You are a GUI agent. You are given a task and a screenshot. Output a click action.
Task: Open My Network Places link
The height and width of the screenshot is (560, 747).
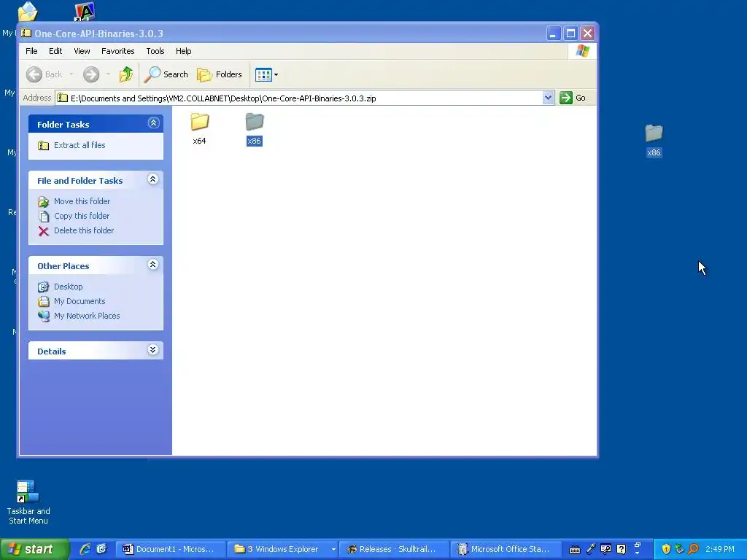87,316
